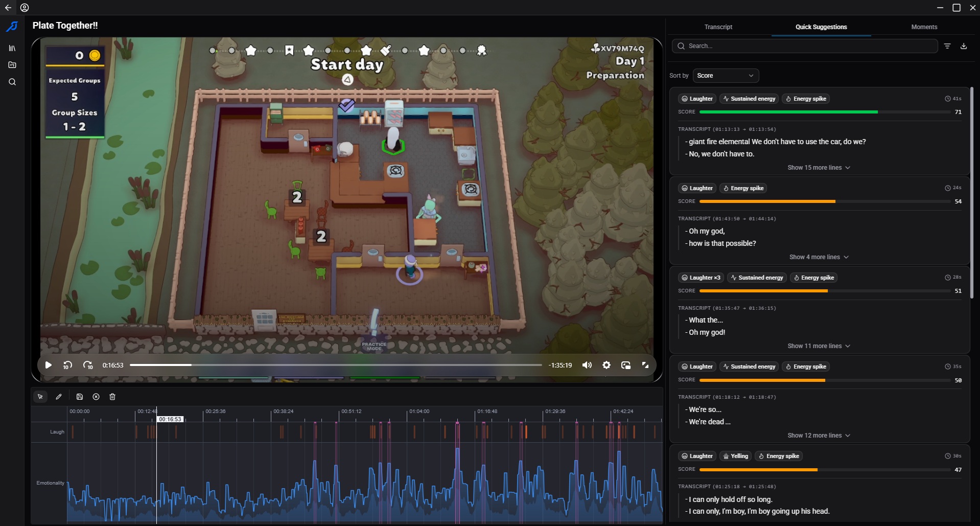Open the Sort by Score dropdown
The image size is (980, 526).
click(726, 76)
